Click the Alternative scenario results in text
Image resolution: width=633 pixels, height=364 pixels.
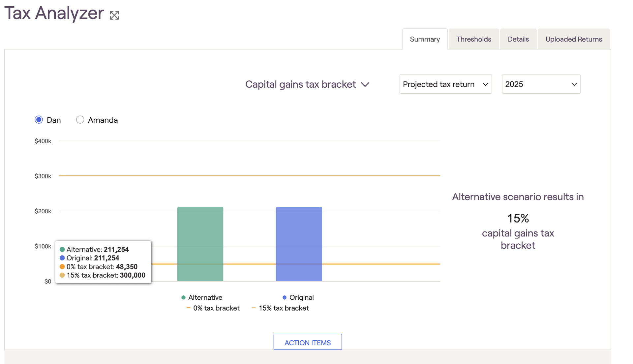coord(518,197)
